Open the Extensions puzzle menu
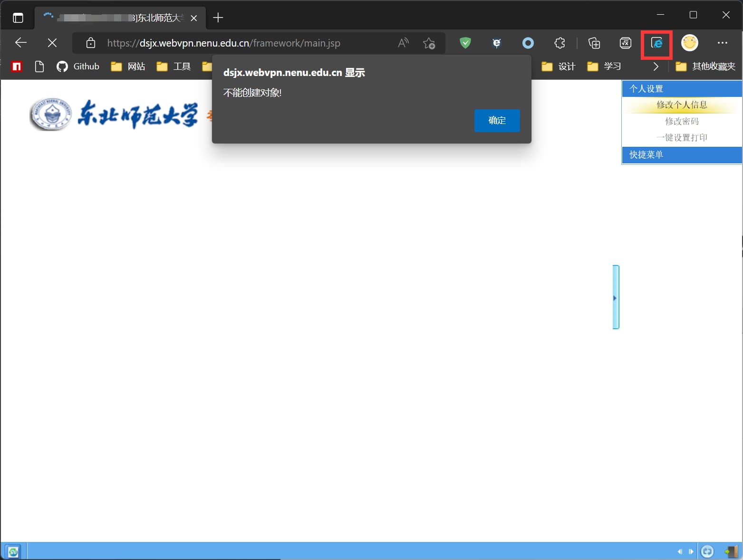Image resolution: width=743 pixels, height=560 pixels. (560, 43)
